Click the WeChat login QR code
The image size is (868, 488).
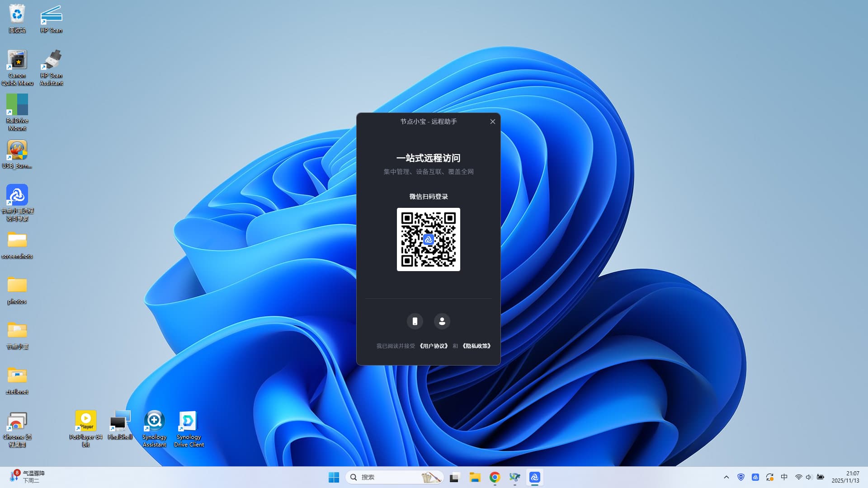click(x=428, y=239)
